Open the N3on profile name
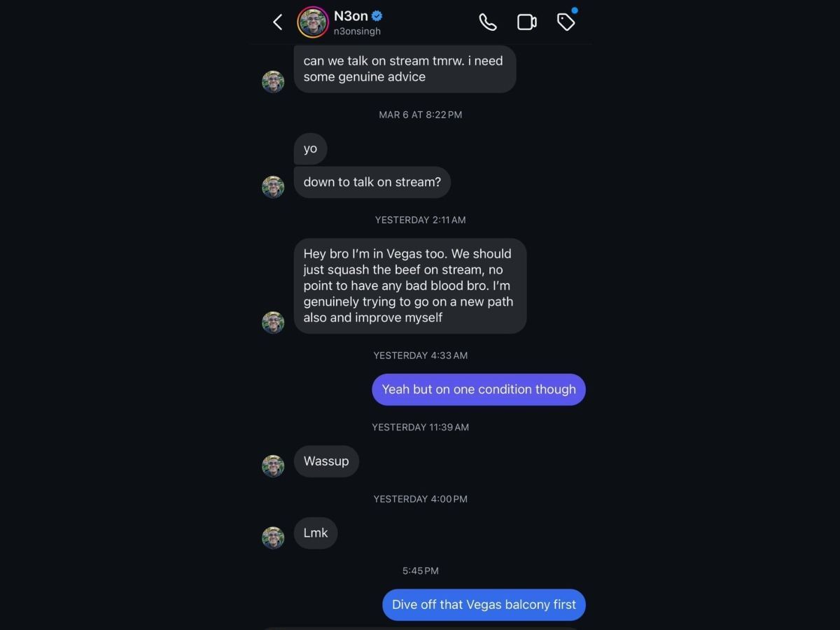This screenshot has width=840, height=630. coord(351,16)
